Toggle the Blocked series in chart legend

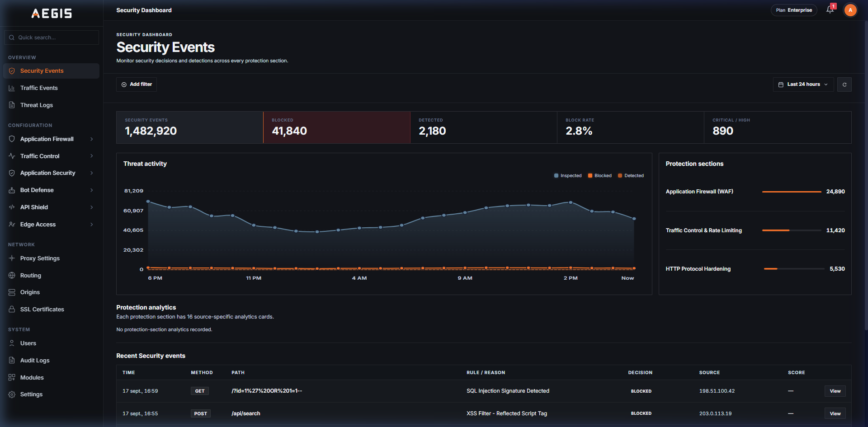click(x=600, y=176)
